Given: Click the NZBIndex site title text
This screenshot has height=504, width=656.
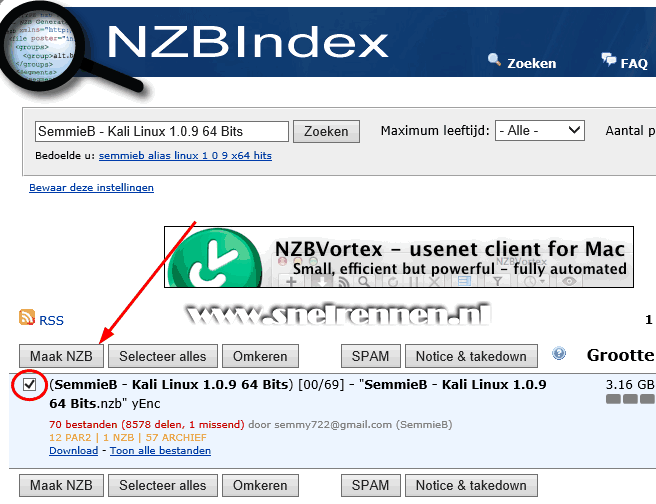Looking at the screenshot, I should [248, 42].
